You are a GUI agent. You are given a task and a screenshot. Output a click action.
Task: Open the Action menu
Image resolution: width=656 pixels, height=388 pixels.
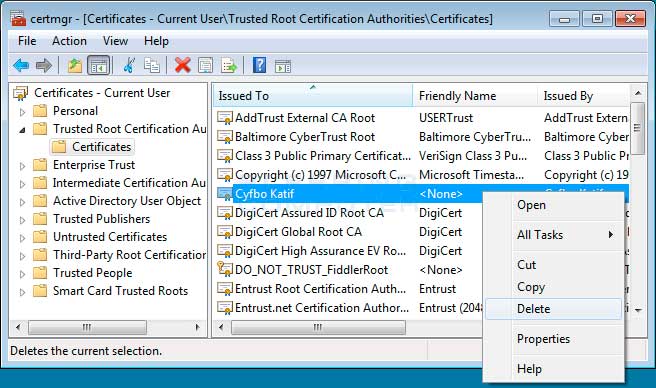69,41
